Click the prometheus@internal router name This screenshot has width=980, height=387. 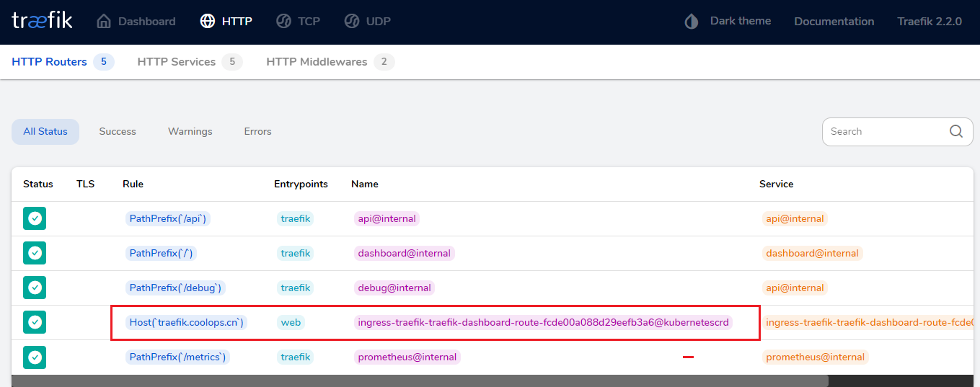pyautogui.click(x=407, y=357)
